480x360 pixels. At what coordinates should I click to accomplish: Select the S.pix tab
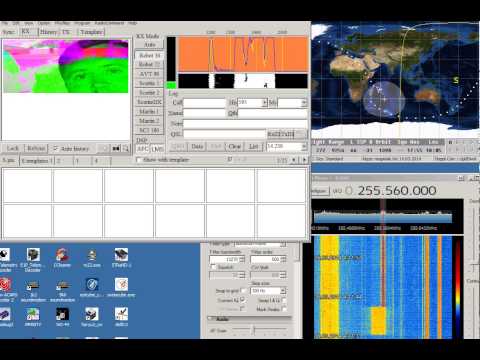point(9,161)
